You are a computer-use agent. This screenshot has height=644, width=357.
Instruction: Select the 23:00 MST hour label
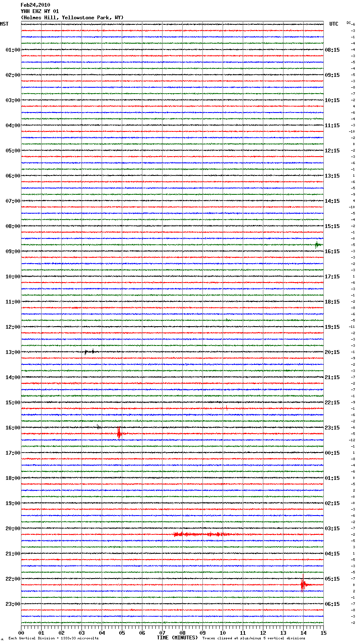click(13, 604)
